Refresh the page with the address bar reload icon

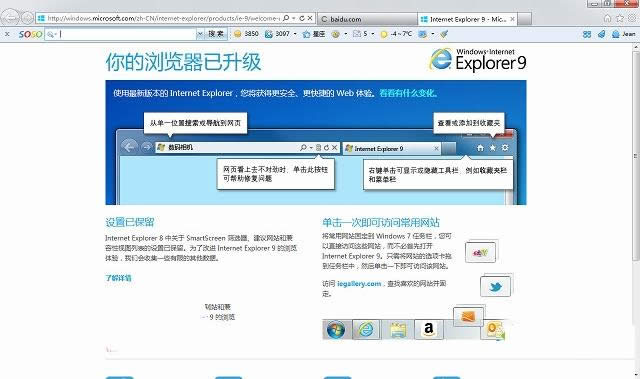[302, 18]
